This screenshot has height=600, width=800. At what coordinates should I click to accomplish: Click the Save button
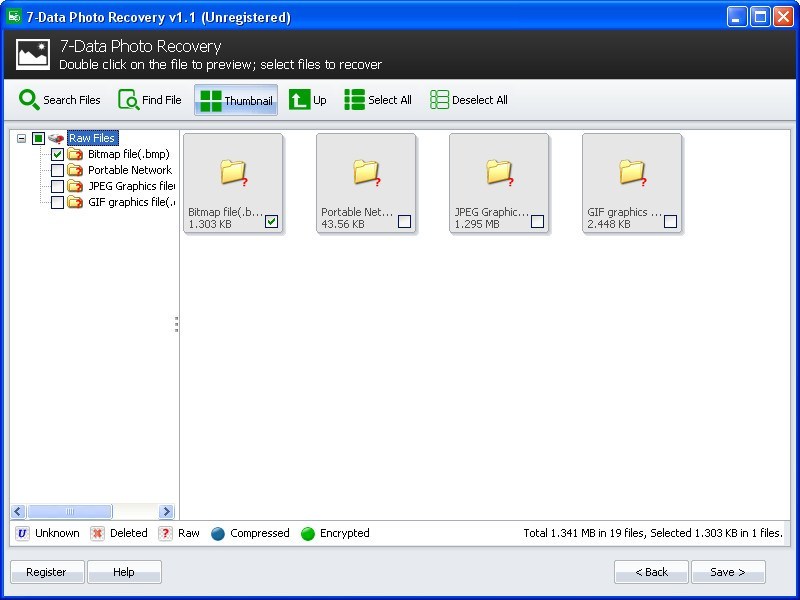(729, 571)
